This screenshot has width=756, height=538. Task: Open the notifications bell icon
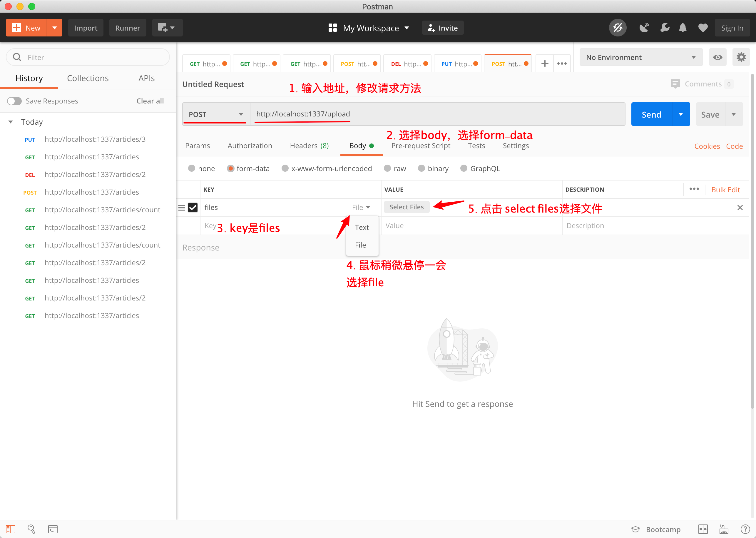[683, 28]
